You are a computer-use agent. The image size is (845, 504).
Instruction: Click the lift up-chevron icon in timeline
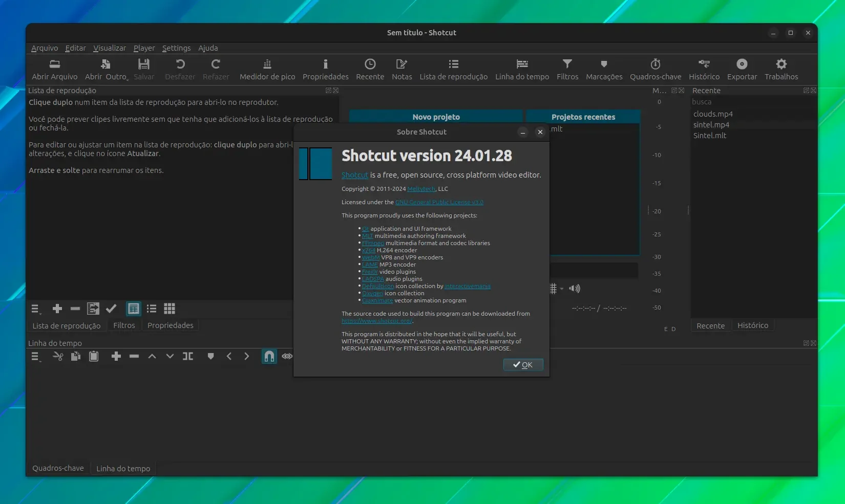[152, 356]
